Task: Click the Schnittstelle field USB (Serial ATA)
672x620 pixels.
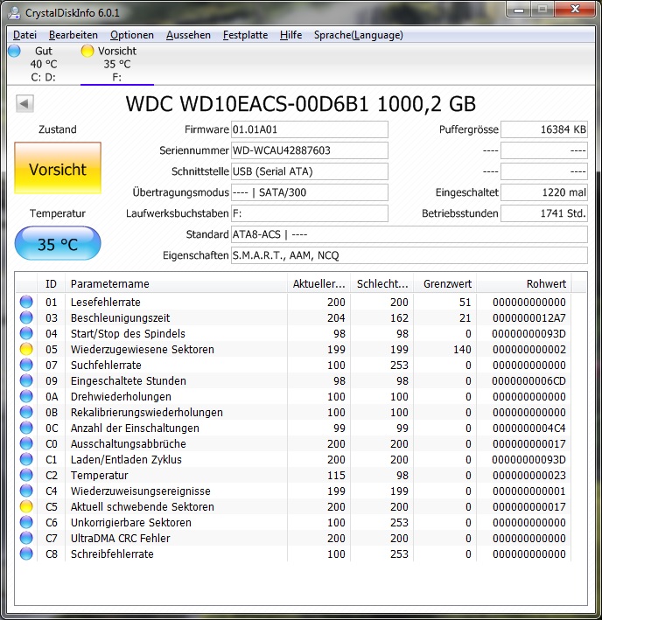Action: point(310,171)
